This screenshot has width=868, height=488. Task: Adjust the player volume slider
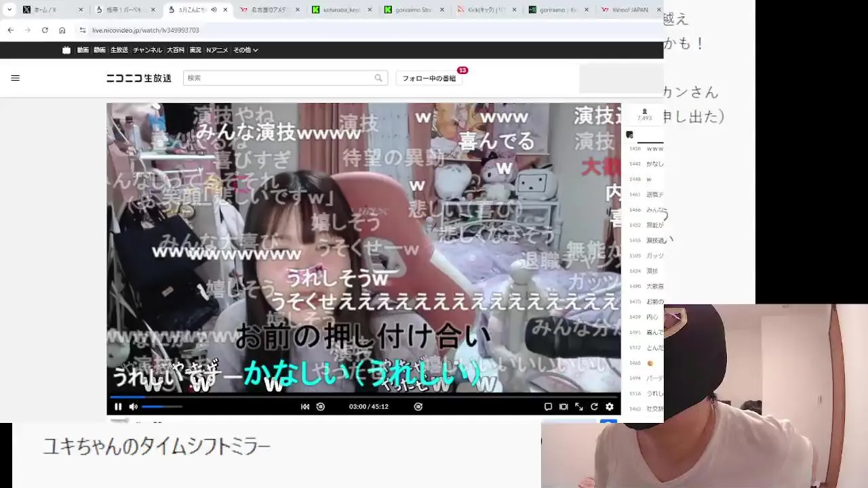pos(162,407)
